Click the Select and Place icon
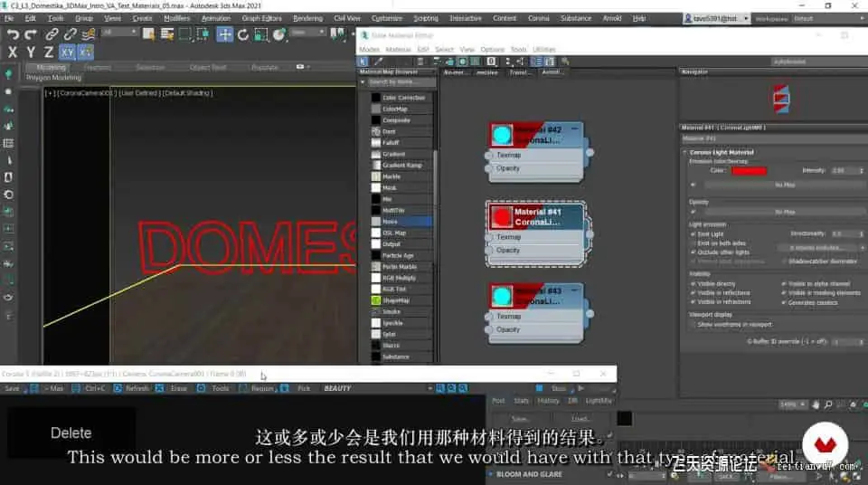The image size is (868, 485). tap(279, 34)
